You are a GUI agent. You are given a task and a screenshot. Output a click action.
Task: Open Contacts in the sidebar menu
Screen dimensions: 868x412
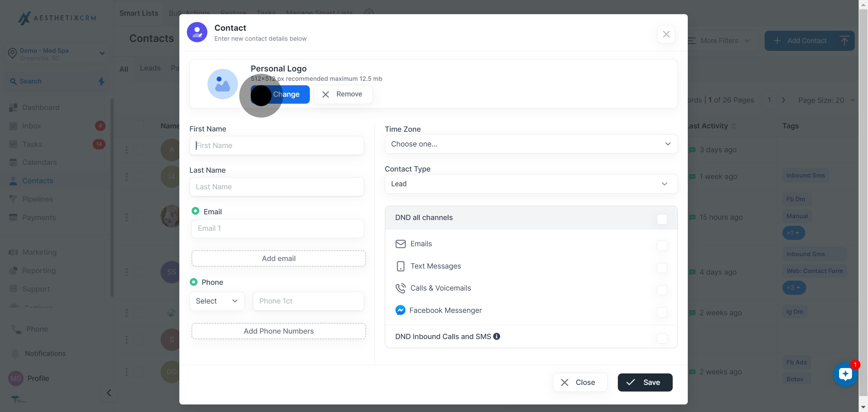tap(37, 181)
